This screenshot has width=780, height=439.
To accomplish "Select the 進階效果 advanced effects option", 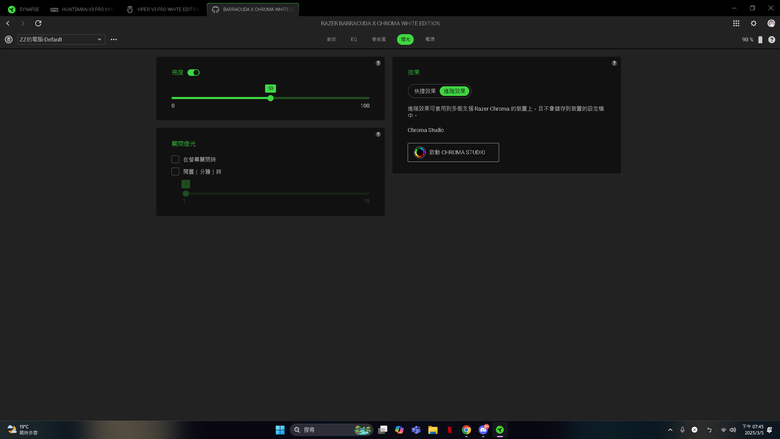I will [455, 91].
